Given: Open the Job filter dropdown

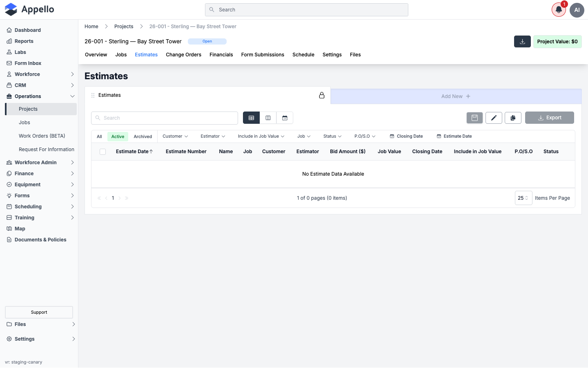Looking at the screenshot, I should pos(304,136).
